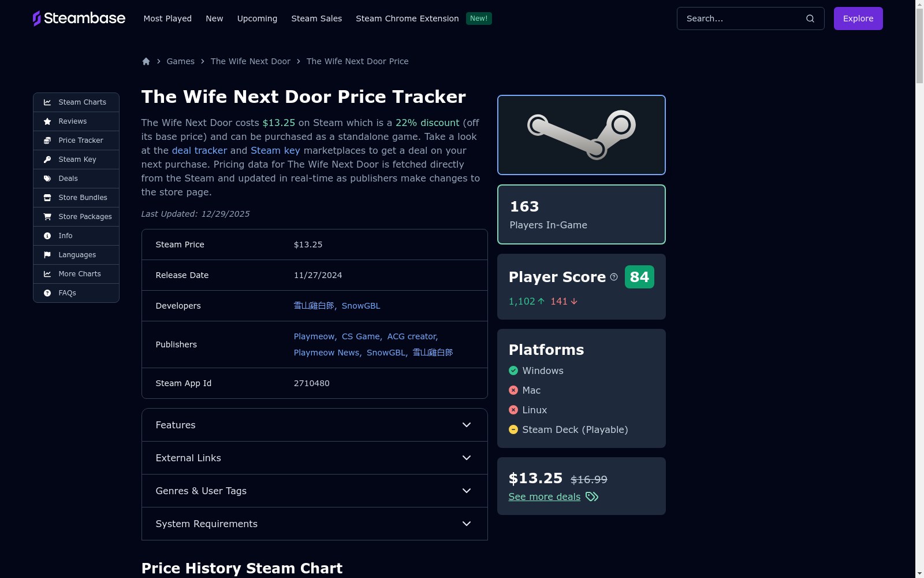This screenshot has width=924, height=578.
Task: Click the Mac unsupported cross icon
Action: (513, 390)
